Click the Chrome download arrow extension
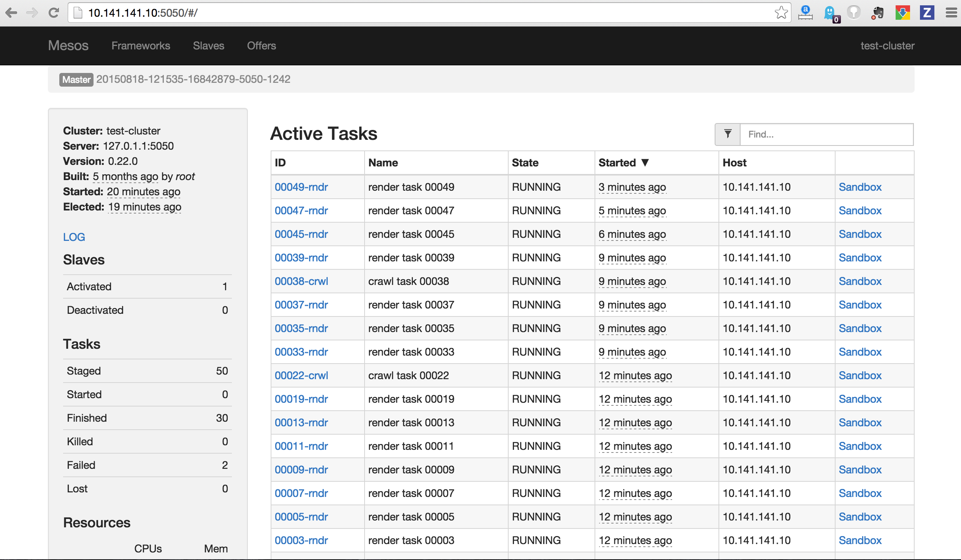 point(902,13)
